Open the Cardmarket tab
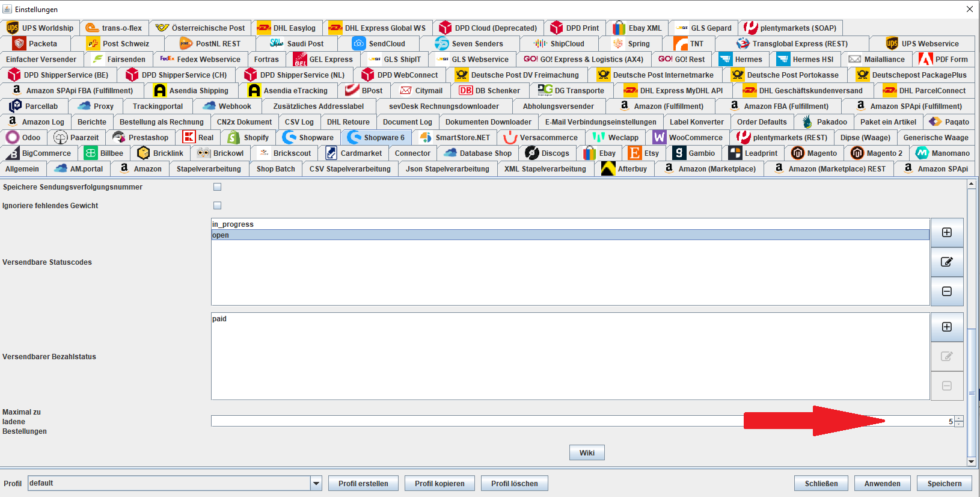 [x=354, y=153]
